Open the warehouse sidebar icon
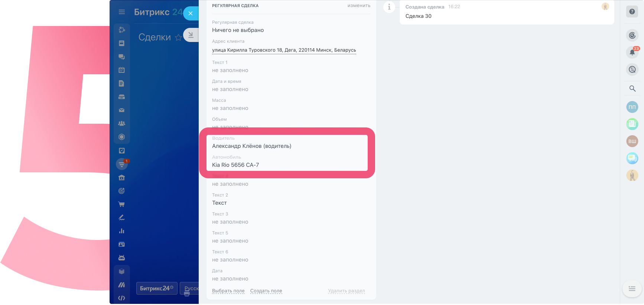The image size is (644, 305). [121, 178]
